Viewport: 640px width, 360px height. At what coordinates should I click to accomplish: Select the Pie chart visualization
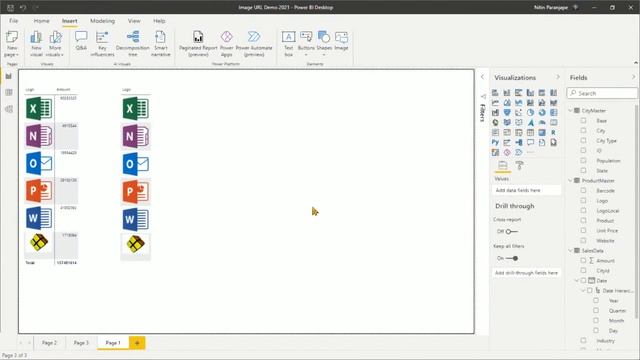(530, 112)
